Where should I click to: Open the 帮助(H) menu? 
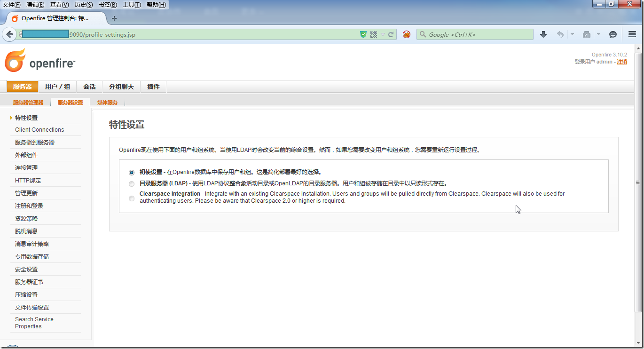(156, 5)
